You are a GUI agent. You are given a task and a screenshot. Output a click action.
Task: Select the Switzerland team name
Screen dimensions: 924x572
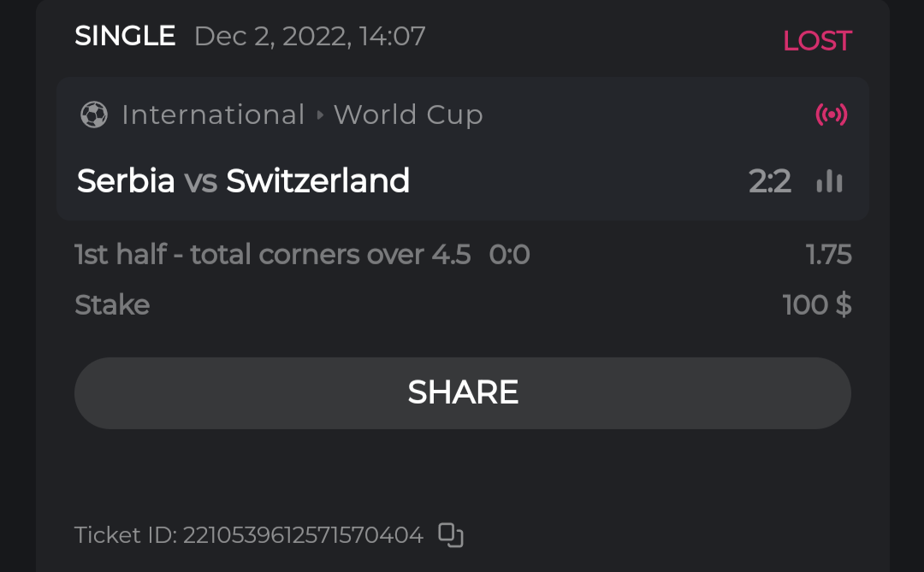317,181
